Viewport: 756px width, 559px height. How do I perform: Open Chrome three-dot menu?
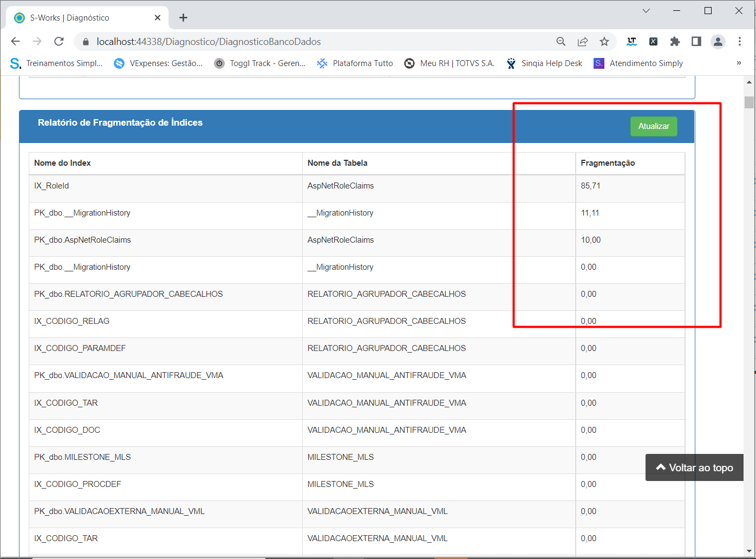[x=740, y=42]
